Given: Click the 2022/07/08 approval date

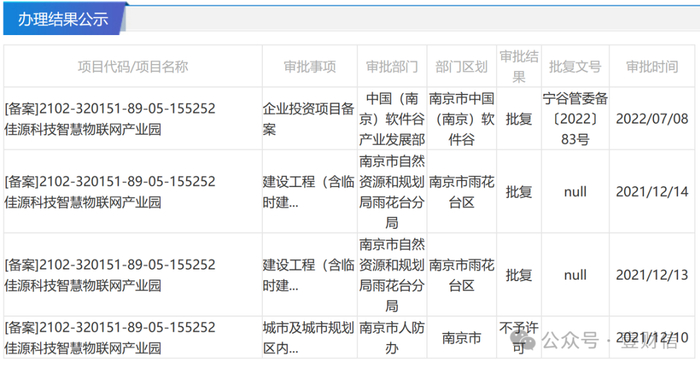Looking at the screenshot, I should (652, 119).
